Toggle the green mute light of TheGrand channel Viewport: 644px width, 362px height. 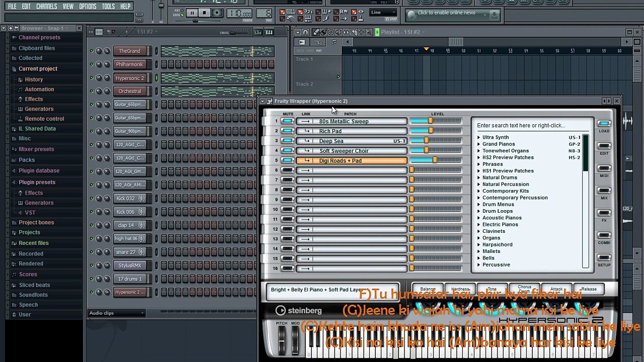(91, 51)
